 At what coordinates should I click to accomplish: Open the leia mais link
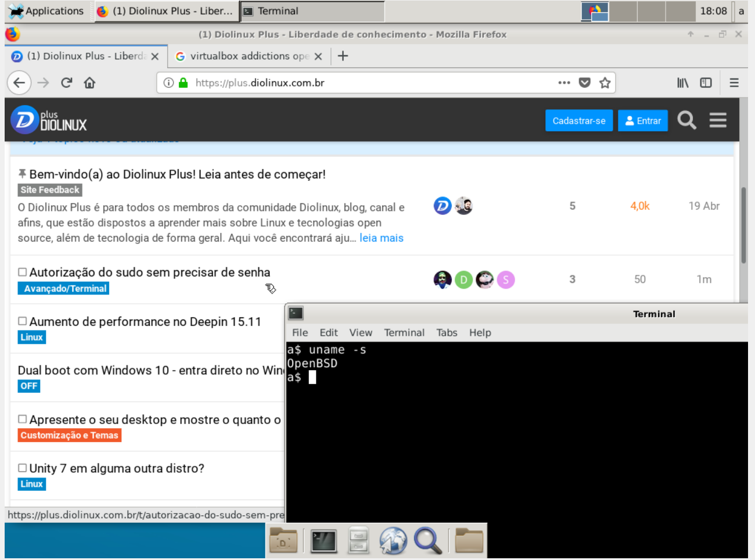click(381, 238)
